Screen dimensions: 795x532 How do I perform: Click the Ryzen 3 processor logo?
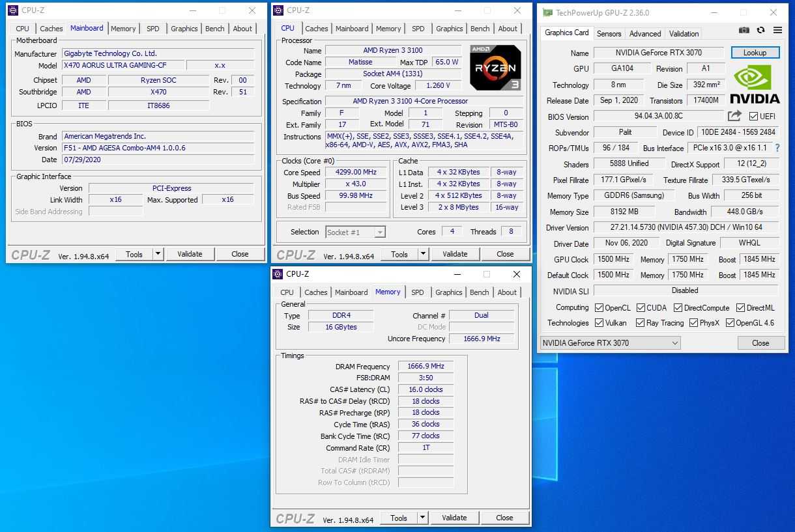tap(495, 67)
